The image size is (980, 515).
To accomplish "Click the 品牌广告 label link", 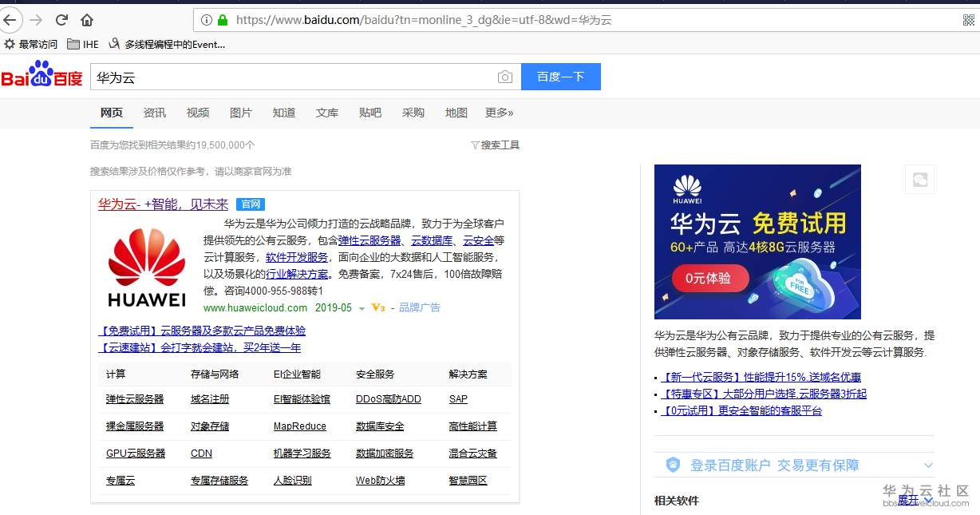I will (420, 307).
